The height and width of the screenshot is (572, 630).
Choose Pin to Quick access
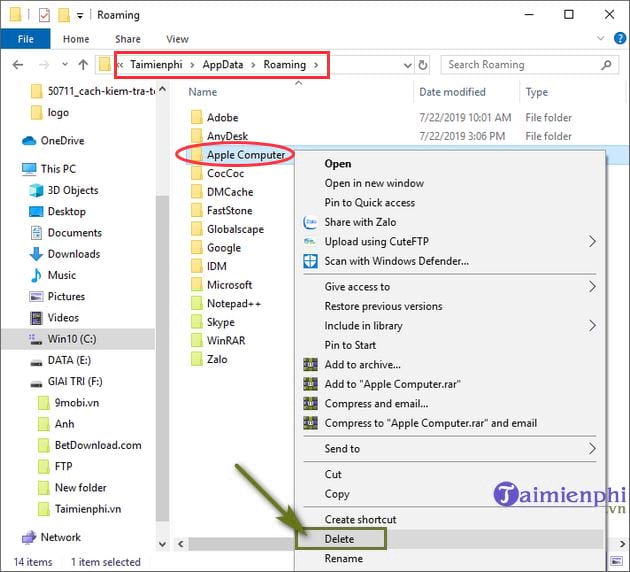(x=370, y=202)
